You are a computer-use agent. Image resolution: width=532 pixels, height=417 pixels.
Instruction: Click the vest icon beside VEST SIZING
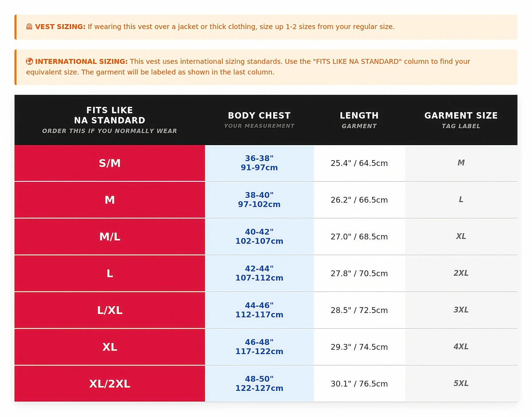pyautogui.click(x=29, y=27)
